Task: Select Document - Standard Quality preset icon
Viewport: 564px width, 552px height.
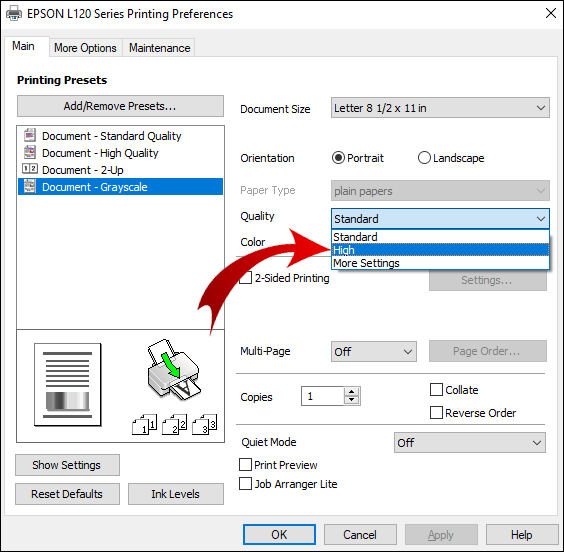Action: (30, 136)
